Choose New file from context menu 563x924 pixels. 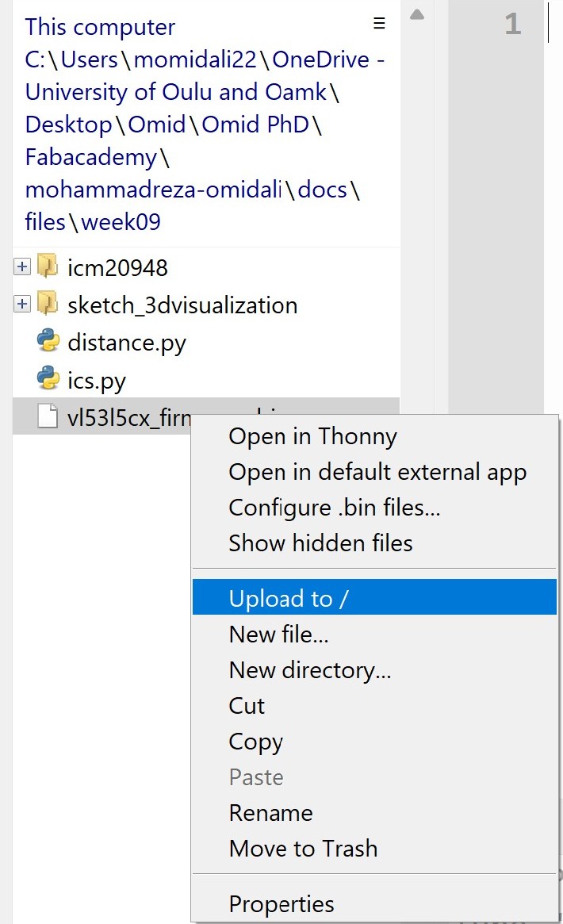click(278, 635)
